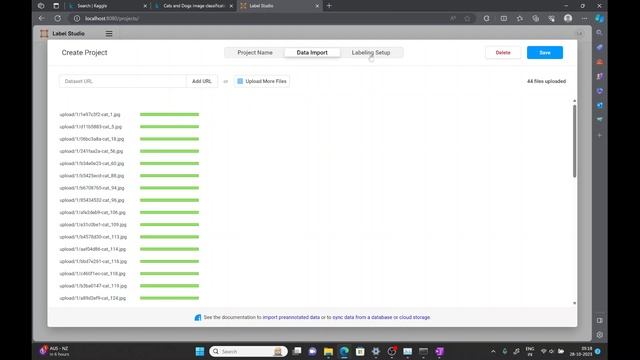
Task: Open Microsoft Store from the taskbar
Action: (360, 351)
